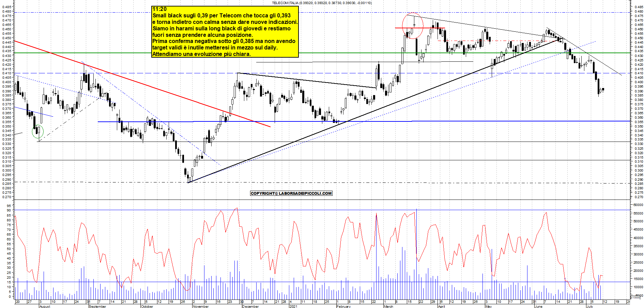Click the July month label
This screenshot has width=644, height=308.
[x=590, y=306]
